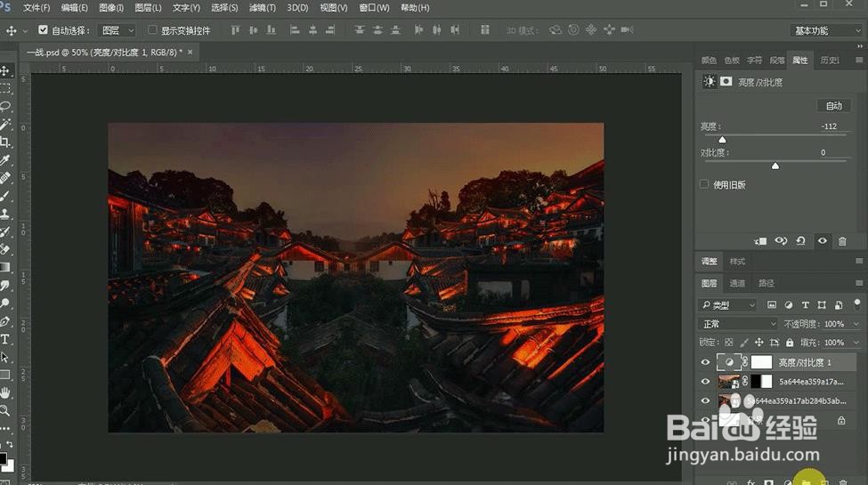Open the Move tool preset picker arrow
868x485 pixels.
tap(25, 31)
